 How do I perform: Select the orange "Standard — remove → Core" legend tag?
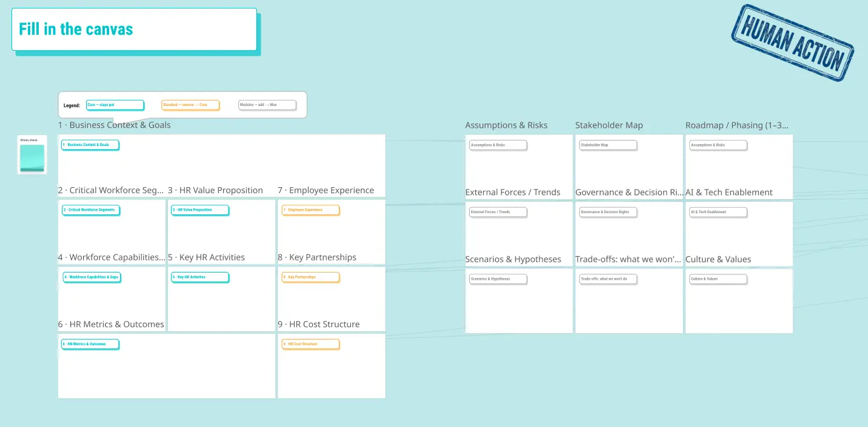pyautogui.click(x=190, y=105)
